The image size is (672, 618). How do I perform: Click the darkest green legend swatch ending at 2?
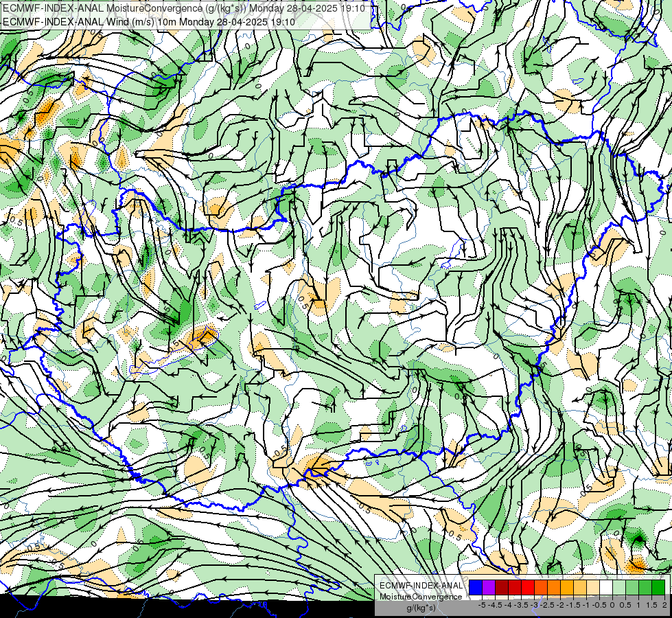pyautogui.click(x=658, y=588)
